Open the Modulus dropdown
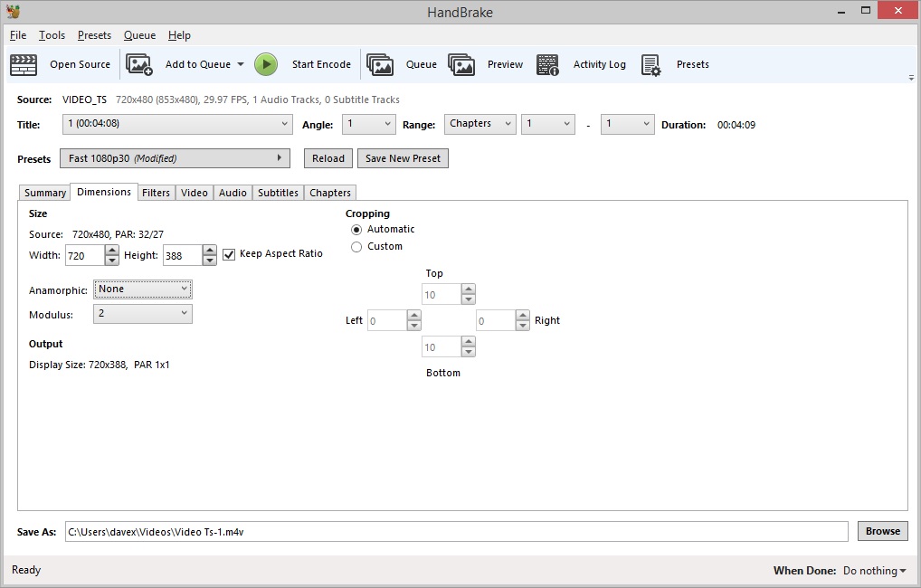Image resolution: width=921 pixels, height=588 pixels. 143,314
